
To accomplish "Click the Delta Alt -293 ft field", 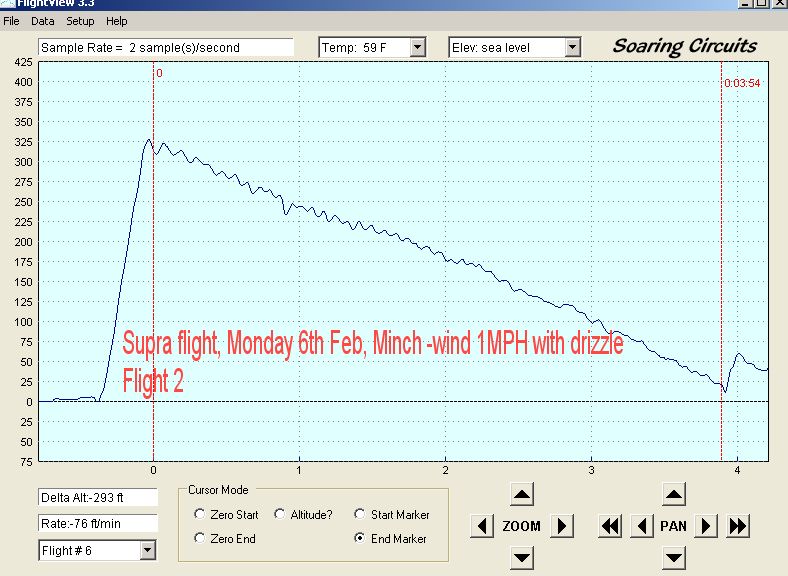I will point(97,498).
